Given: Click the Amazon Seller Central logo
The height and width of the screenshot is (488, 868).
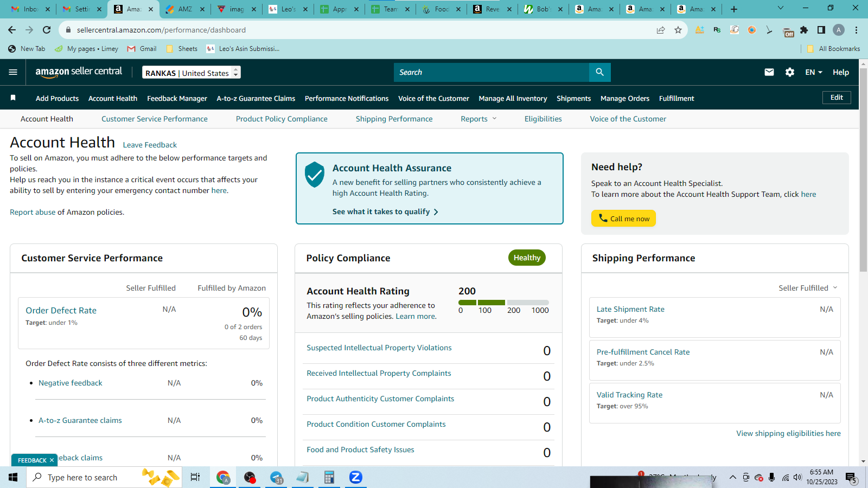Looking at the screenshot, I should [x=79, y=72].
